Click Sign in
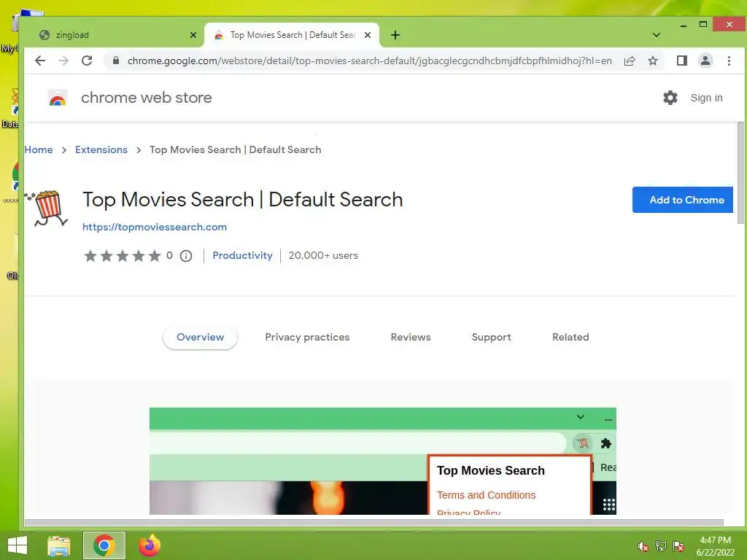Image resolution: width=747 pixels, height=560 pixels. [x=706, y=98]
